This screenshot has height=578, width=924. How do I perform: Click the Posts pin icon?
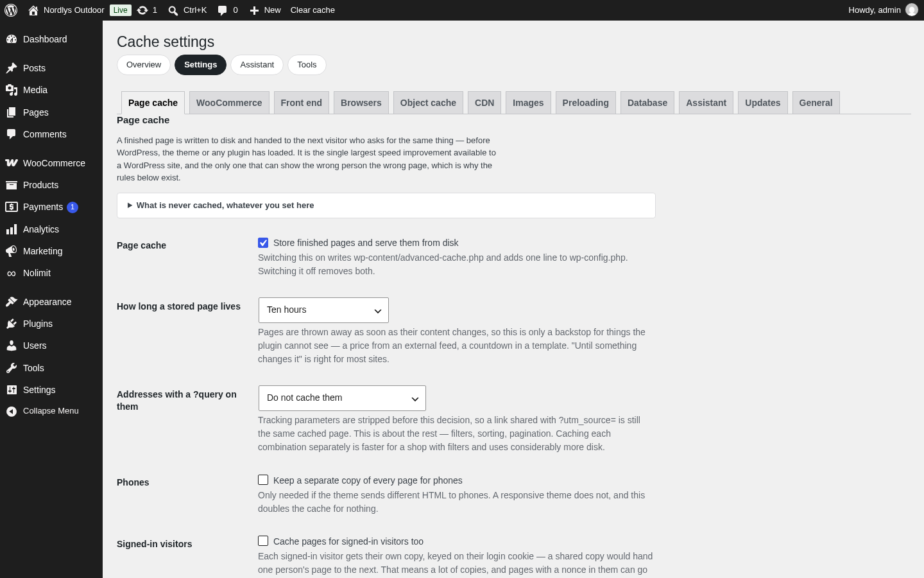(12, 68)
